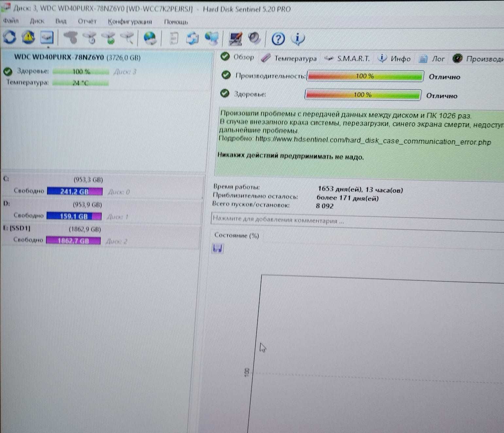
Task: Switch to the Лог tab
Action: click(x=432, y=59)
